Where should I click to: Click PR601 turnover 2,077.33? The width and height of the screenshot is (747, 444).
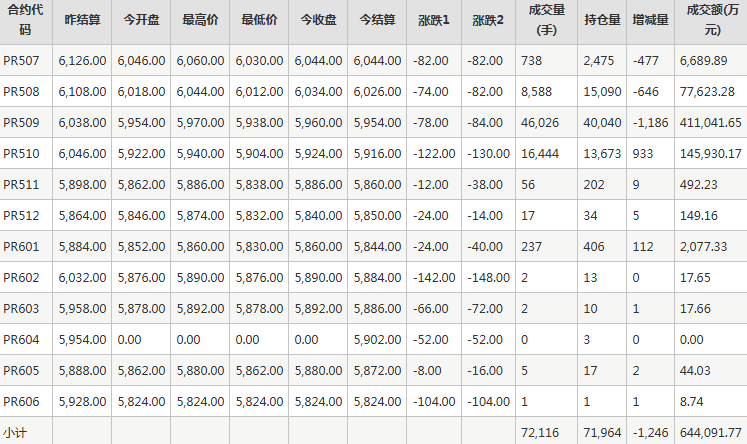tap(704, 247)
